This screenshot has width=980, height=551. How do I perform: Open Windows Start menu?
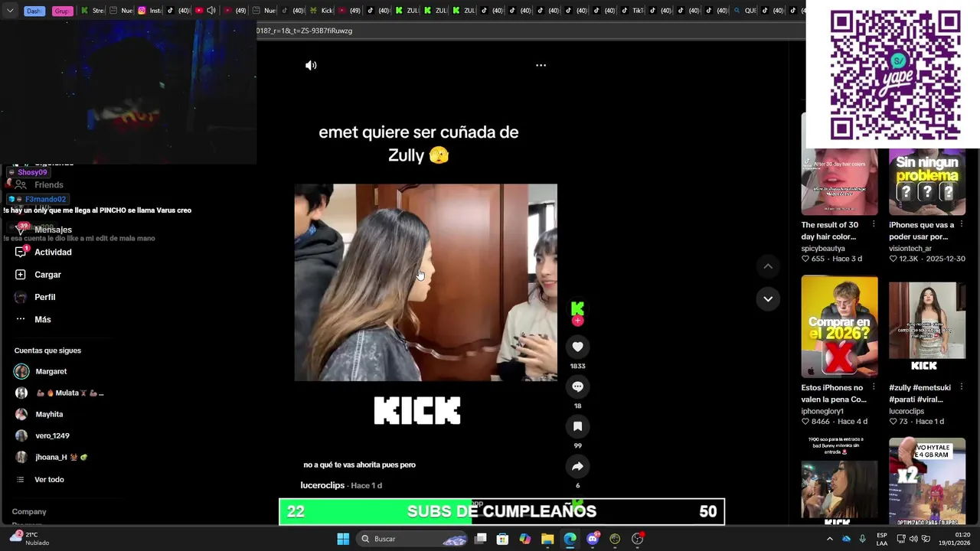pos(343,539)
